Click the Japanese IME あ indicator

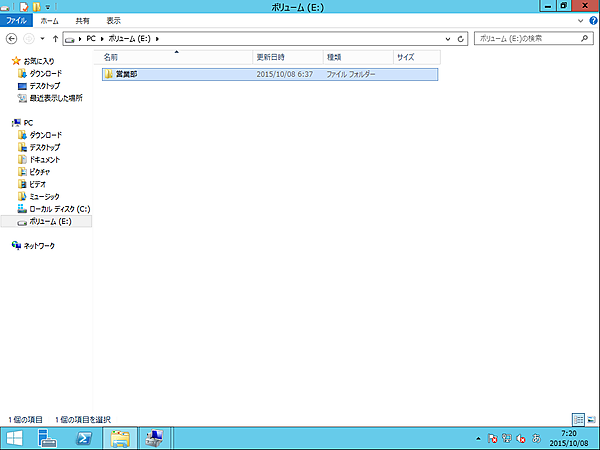536,438
